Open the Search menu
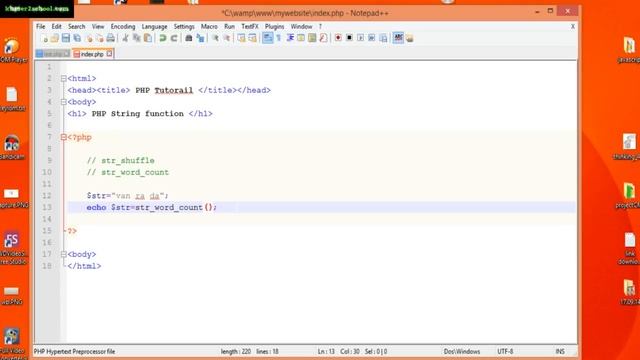Screen dimensions: 640x360 coord(76,27)
